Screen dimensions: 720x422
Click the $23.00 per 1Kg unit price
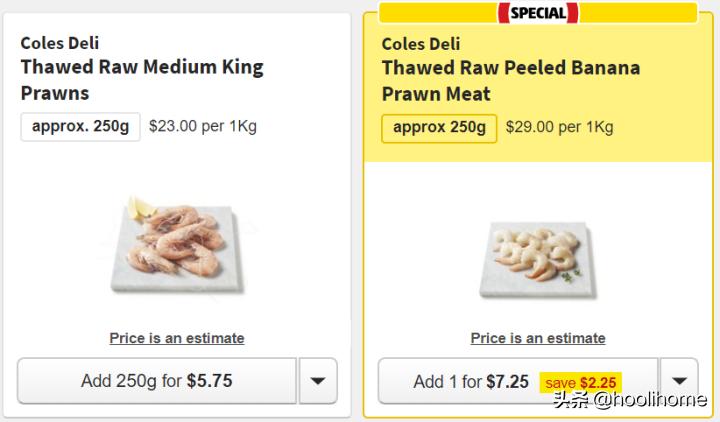pos(203,127)
